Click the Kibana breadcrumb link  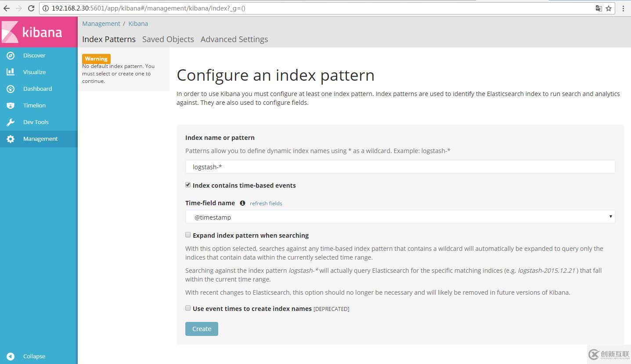[x=138, y=24]
